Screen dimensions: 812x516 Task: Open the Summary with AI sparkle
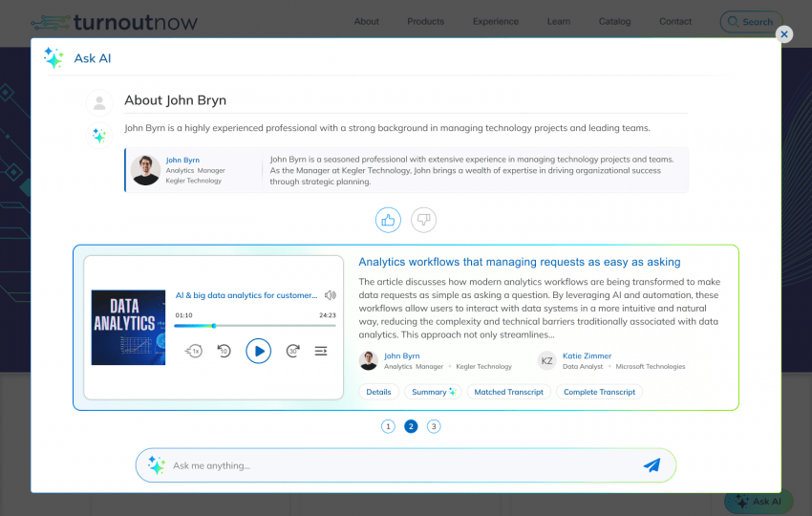click(x=434, y=392)
